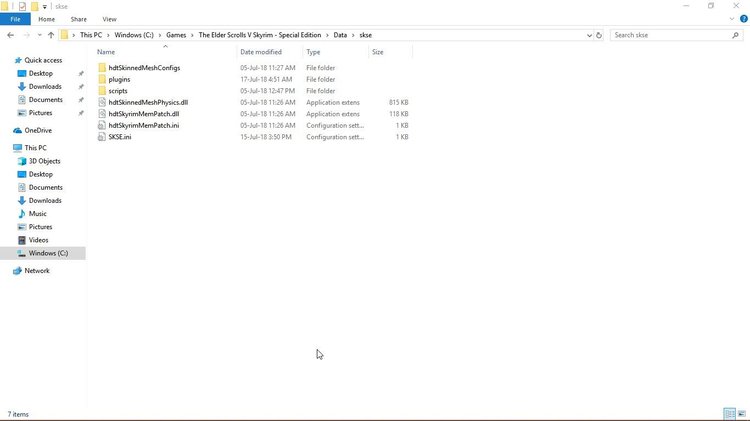Open the File ribbon tab

(15, 19)
